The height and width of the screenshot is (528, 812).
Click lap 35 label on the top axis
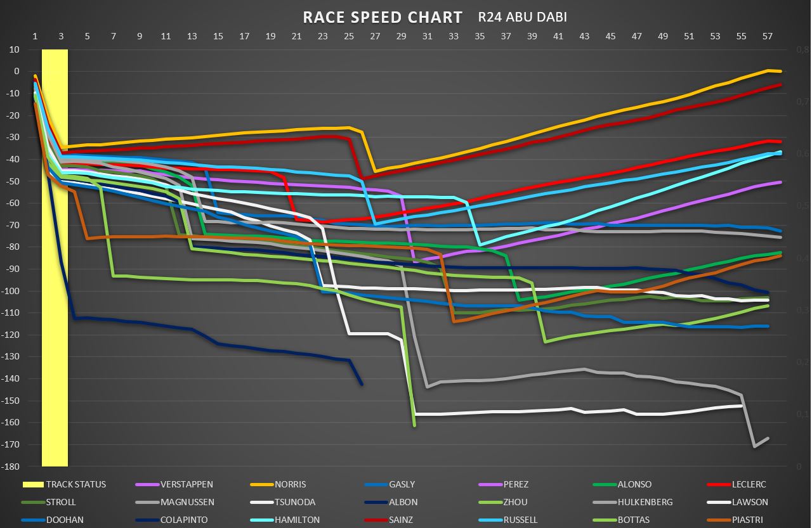480,36
